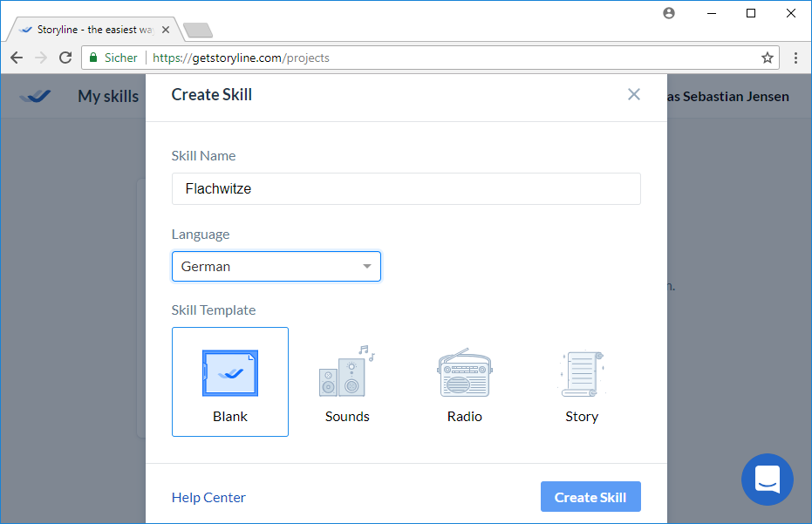Open the chat support bubble
The width and height of the screenshot is (812, 524).
point(767,480)
